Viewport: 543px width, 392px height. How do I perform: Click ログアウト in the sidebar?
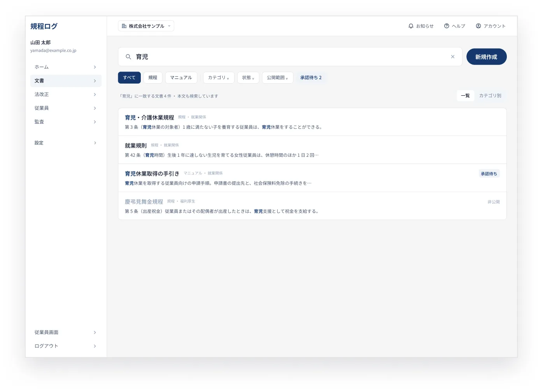[66, 346]
